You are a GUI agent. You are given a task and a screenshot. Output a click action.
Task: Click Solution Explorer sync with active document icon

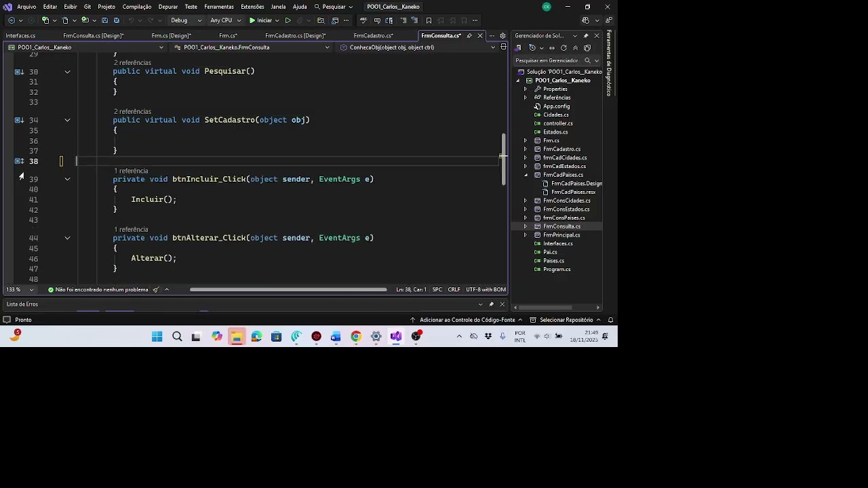point(551,48)
